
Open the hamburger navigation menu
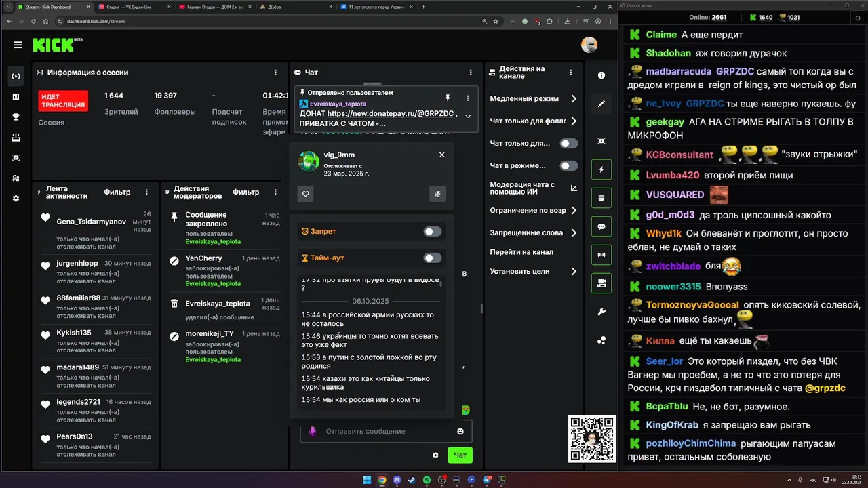click(x=18, y=45)
